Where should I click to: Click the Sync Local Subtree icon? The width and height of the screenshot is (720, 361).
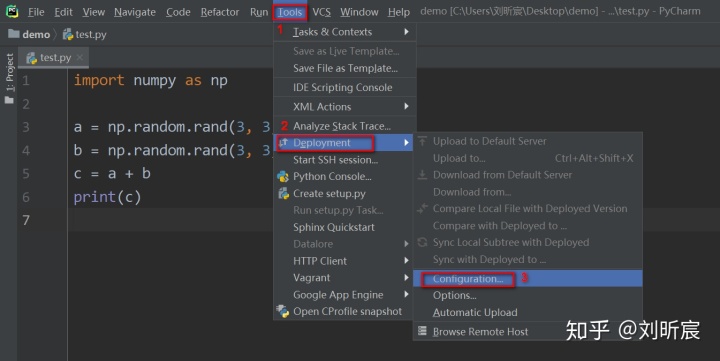coord(422,242)
